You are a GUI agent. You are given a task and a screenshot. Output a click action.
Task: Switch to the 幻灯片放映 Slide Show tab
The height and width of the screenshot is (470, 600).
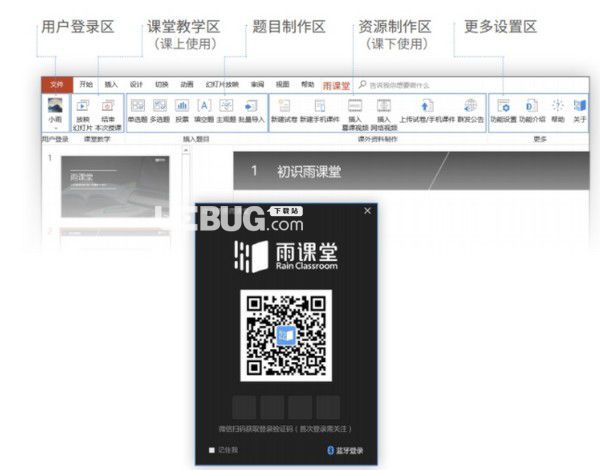click(222, 84)
